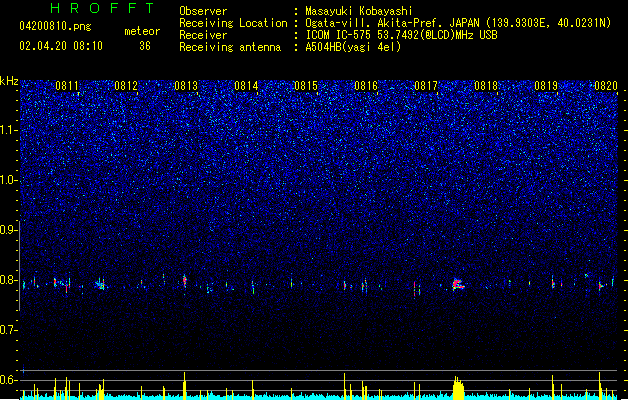Click the meteor echo below the 0813 marker
The width and height of the screenshot is (629, 400).
[x=185, y=280]
